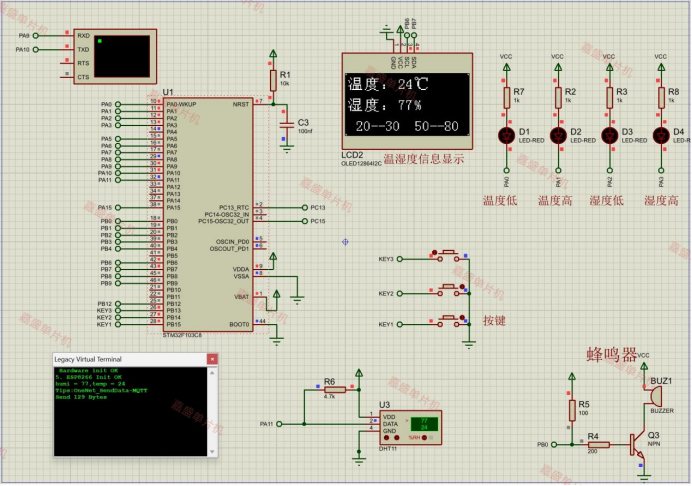
Task: Push the KEY2 button switch
Action: pyautogui.click(x=450, y=290)
